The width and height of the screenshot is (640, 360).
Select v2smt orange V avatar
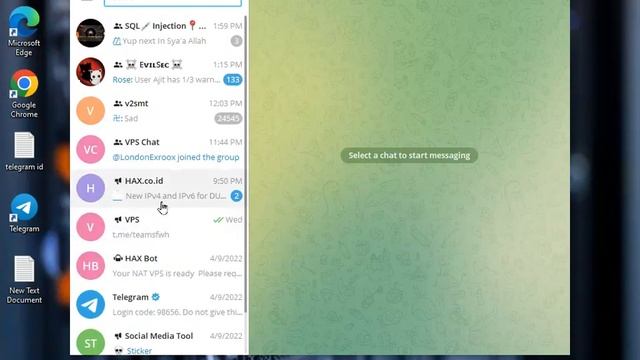(90, 111)
